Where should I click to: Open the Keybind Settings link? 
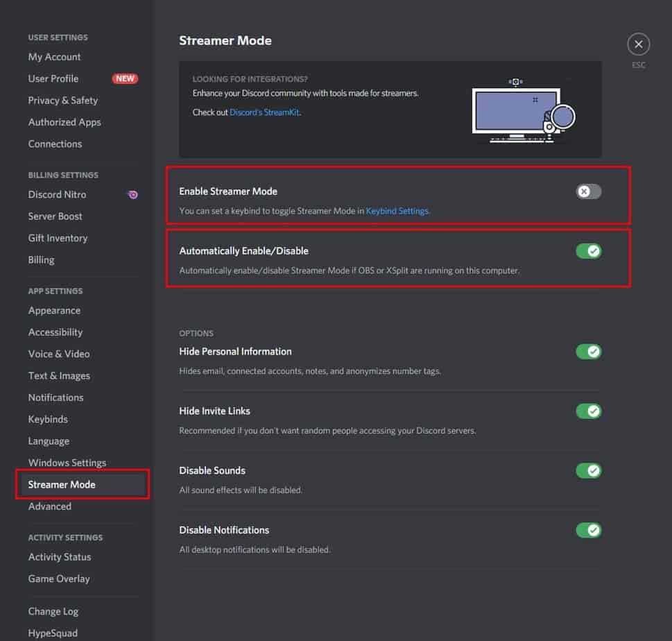tap(397, 211)
